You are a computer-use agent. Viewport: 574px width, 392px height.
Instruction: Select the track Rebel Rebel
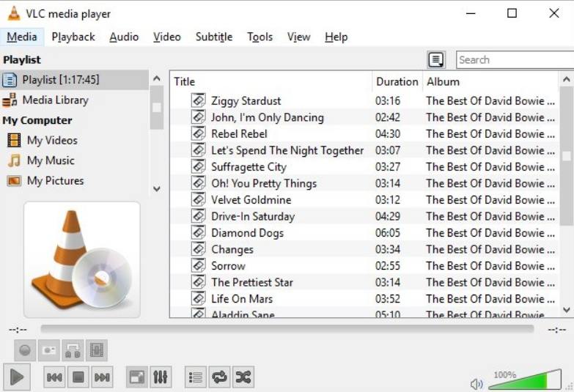(364, 133)
